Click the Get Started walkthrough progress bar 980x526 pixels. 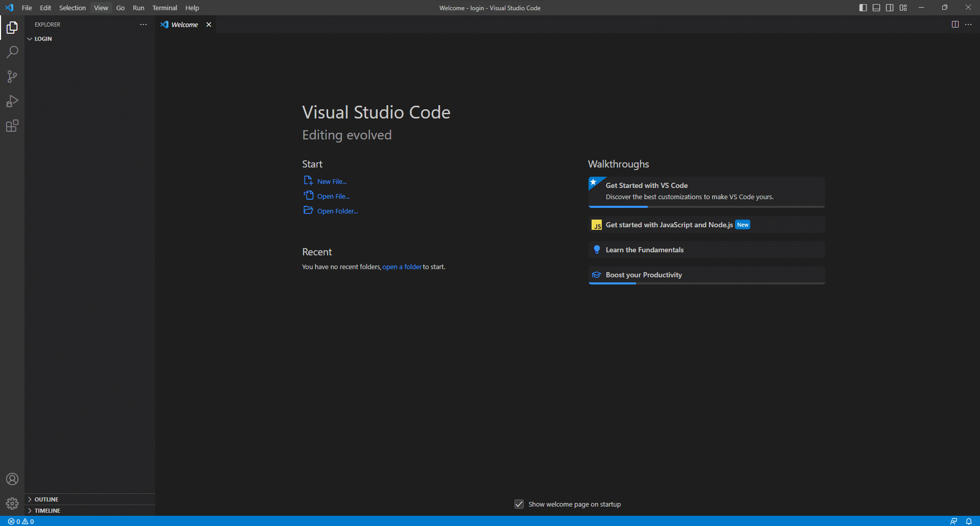point(706,207)
